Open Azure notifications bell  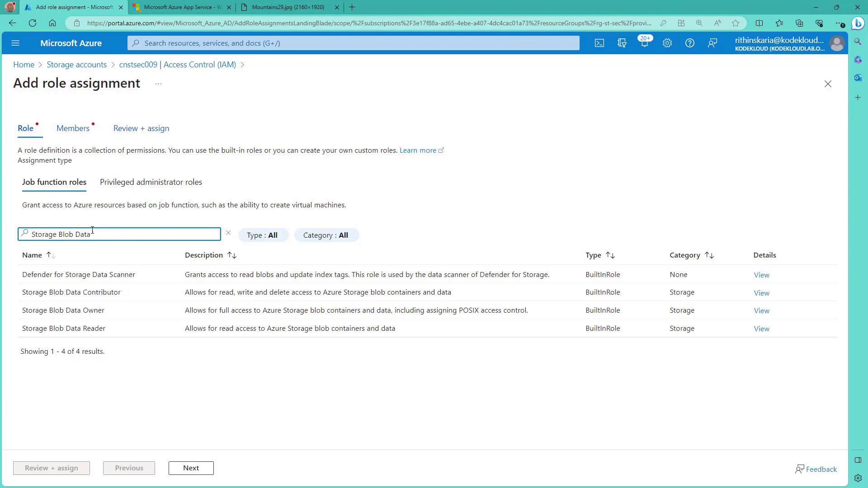pyautogui.click(x=644, y=43)
